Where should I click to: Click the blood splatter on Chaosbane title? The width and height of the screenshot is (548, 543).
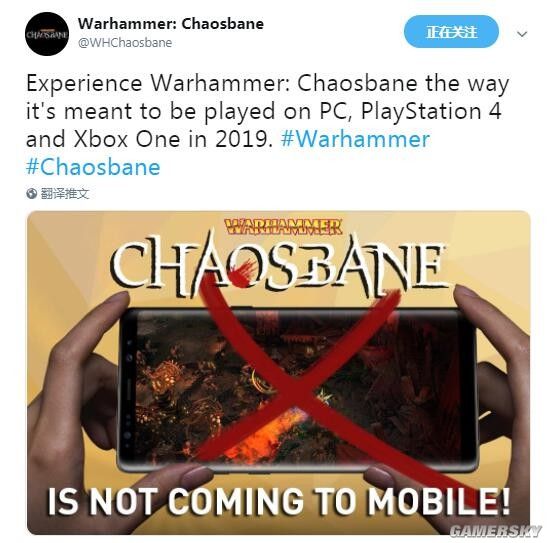[x=243, y=273]
